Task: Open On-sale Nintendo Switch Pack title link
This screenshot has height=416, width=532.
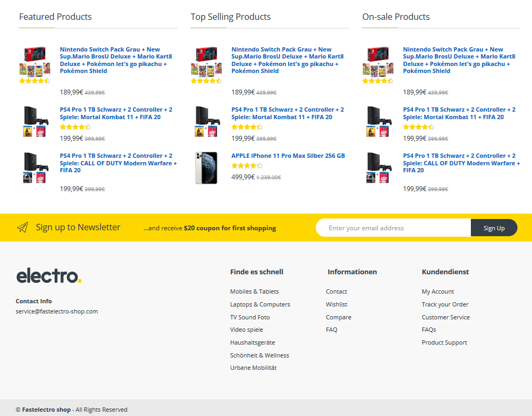Action: click(x=460, y=60)
